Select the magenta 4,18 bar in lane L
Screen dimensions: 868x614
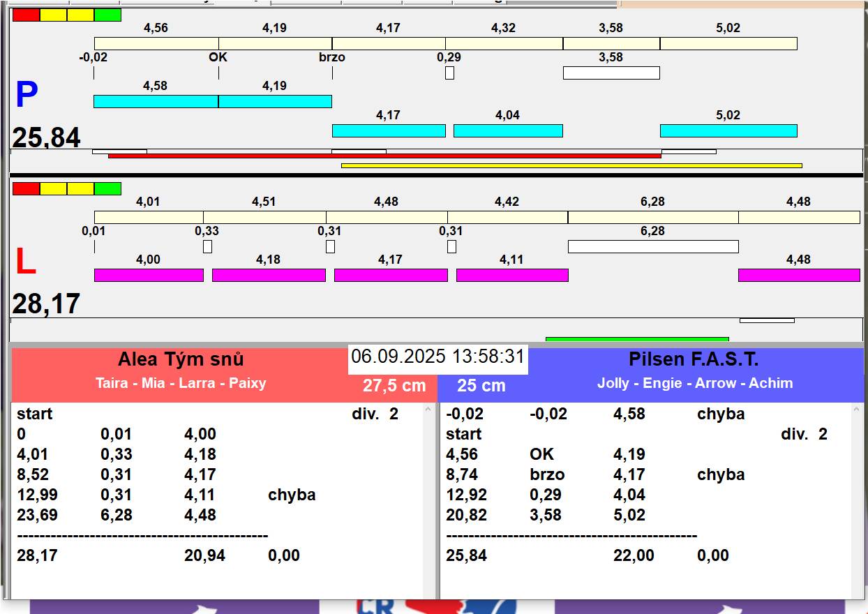(x=269, y=275)
